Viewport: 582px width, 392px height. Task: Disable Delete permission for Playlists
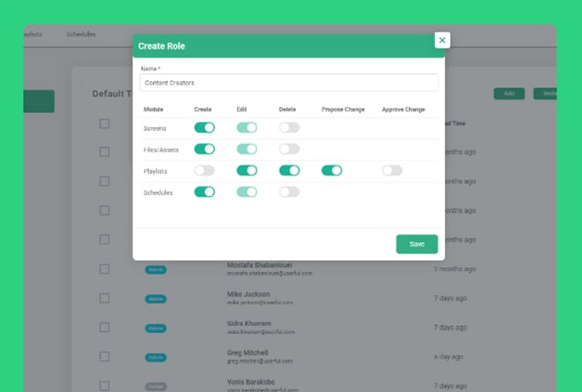pos(289,170)
